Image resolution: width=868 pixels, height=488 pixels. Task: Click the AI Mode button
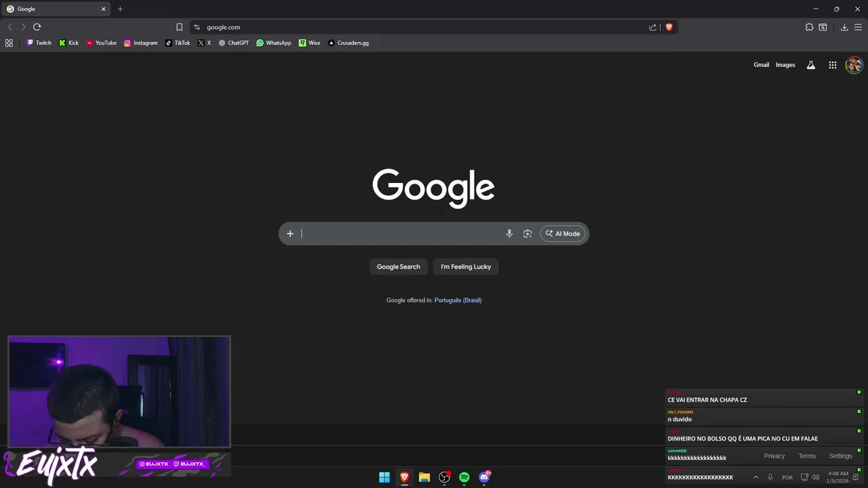563,234
